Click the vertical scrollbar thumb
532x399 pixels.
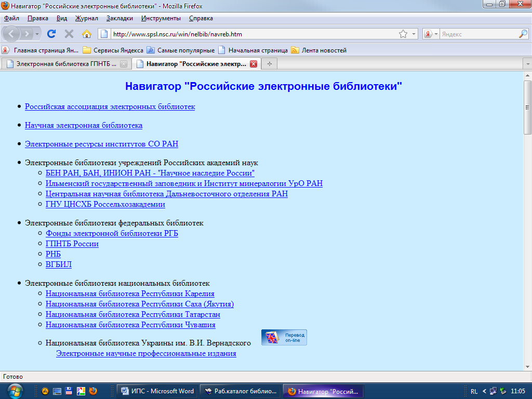[527, 107]
